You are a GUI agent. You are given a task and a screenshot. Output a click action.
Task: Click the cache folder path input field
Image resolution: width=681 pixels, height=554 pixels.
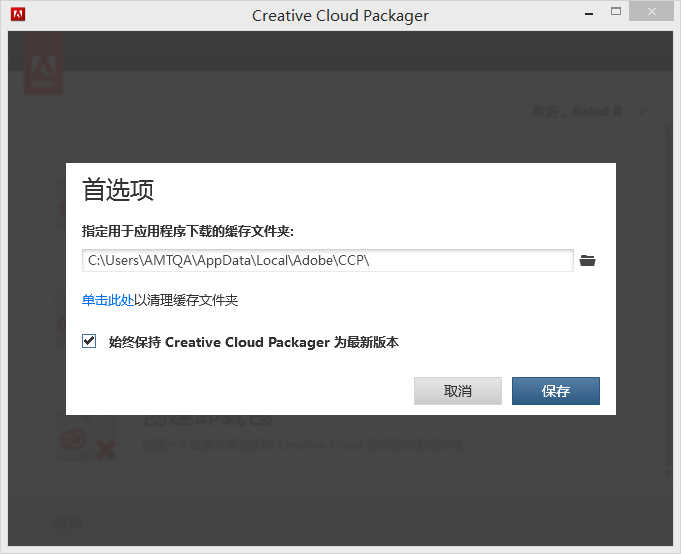[x=327, y=261]
